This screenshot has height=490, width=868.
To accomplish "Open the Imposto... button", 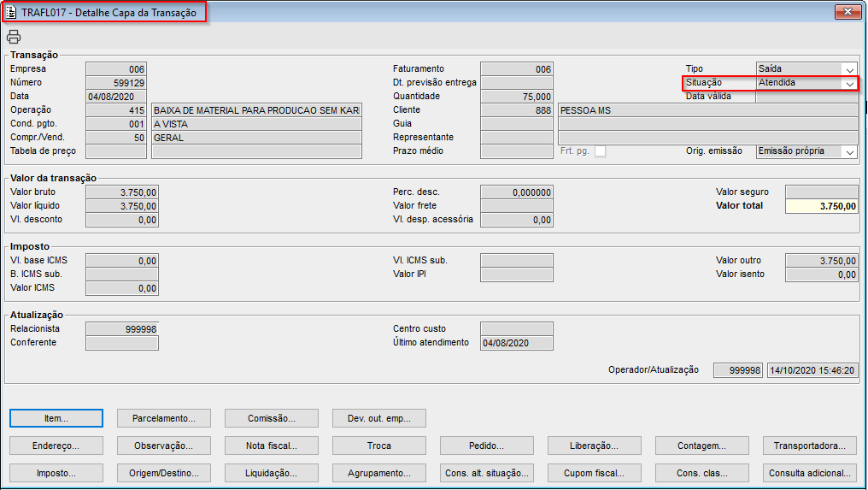I will [x=56, y=473].
